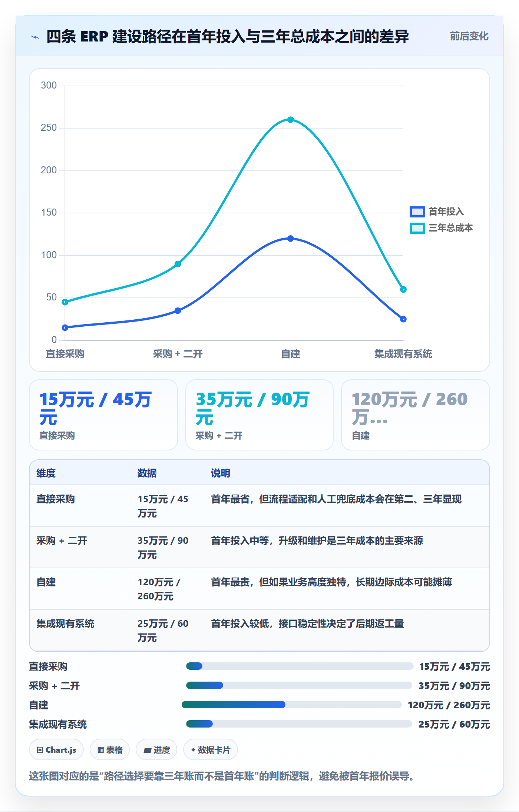
Task: Click the 首年投入 legend color box
Action: click(x=417, y=212)
